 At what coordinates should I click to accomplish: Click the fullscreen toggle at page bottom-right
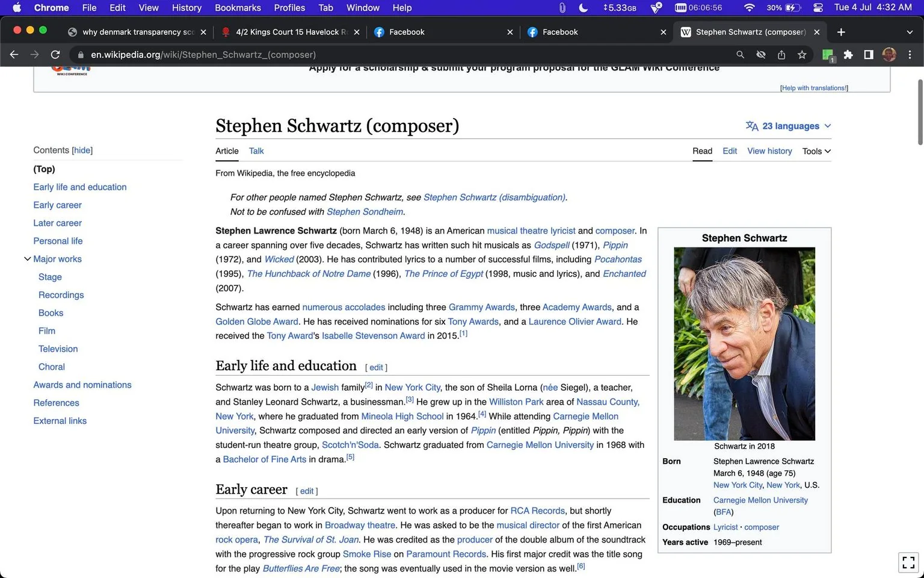coord(908,562)
